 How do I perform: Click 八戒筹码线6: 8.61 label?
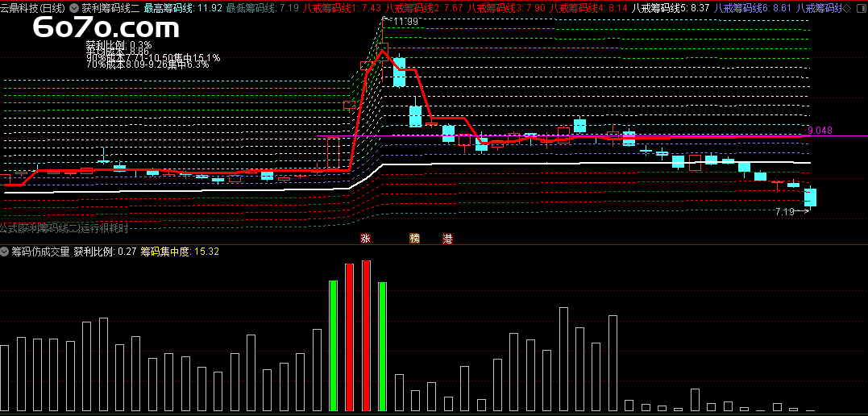(x=752, y=8)
